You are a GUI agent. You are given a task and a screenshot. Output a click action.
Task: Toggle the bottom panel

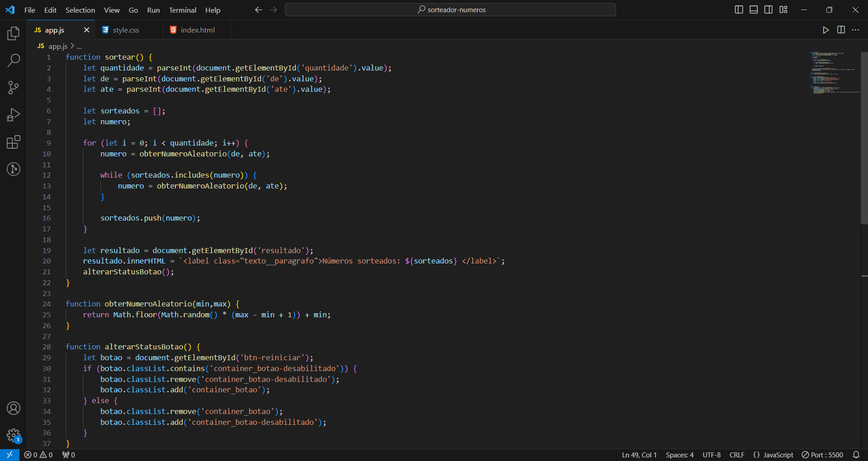pos(754,9)
